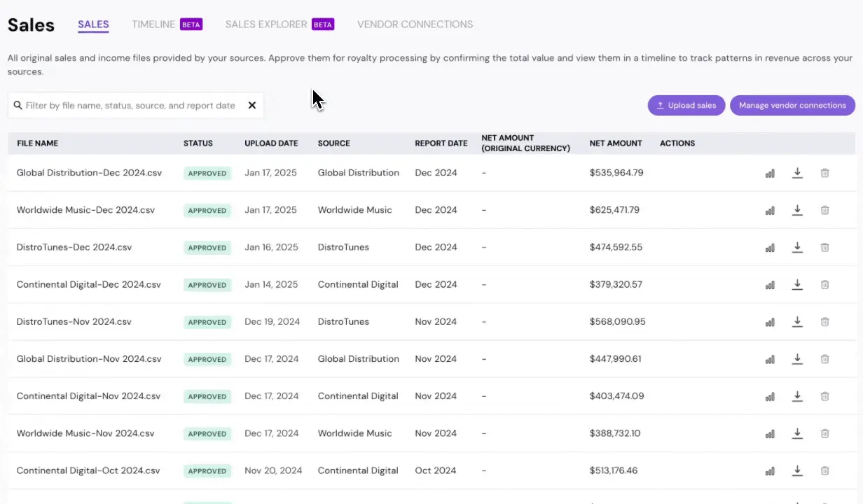View chart for Continental Digital-Dec 2024.csv

(770, 285)
